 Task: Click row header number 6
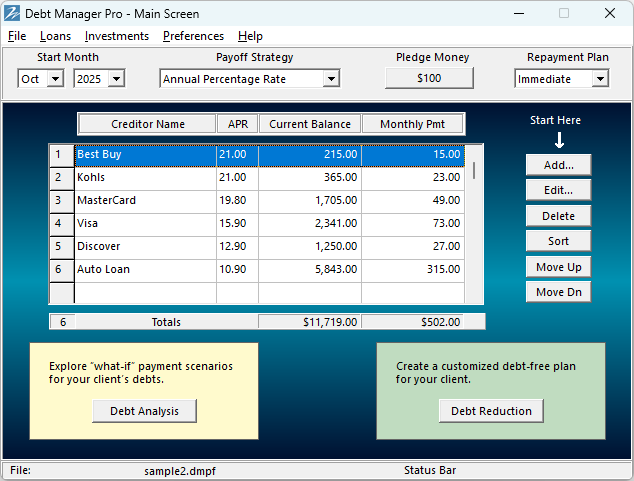[62, 271]
